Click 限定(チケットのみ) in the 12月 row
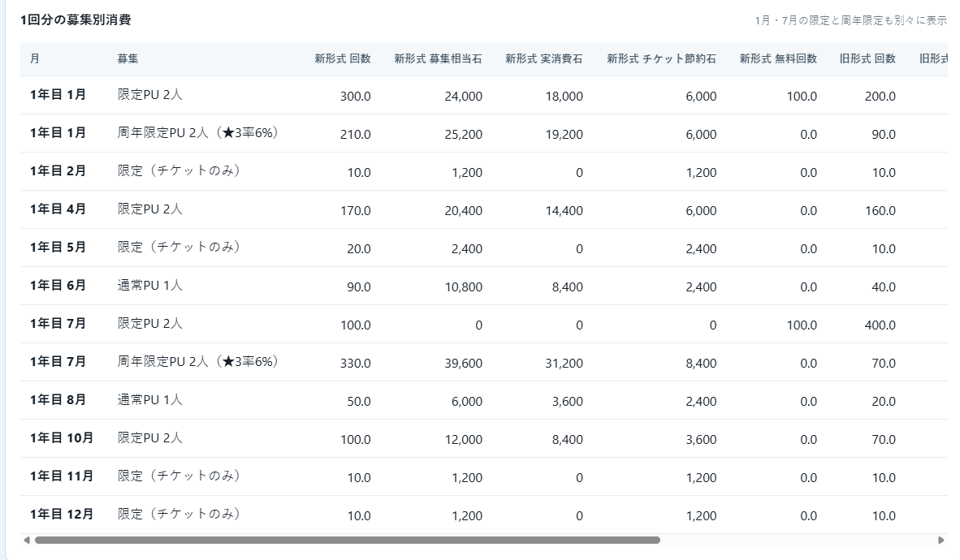 tap(179, 515)
